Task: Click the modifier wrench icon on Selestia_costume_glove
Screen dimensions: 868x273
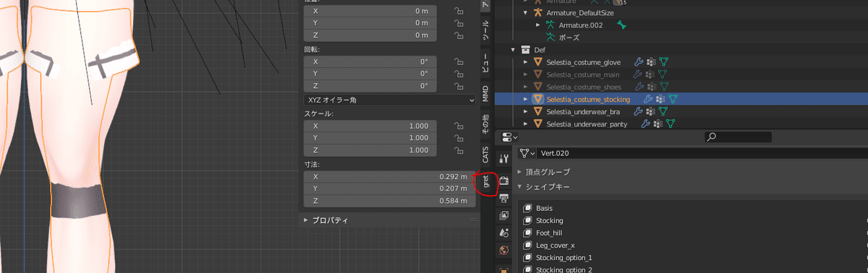Action: 638,62
